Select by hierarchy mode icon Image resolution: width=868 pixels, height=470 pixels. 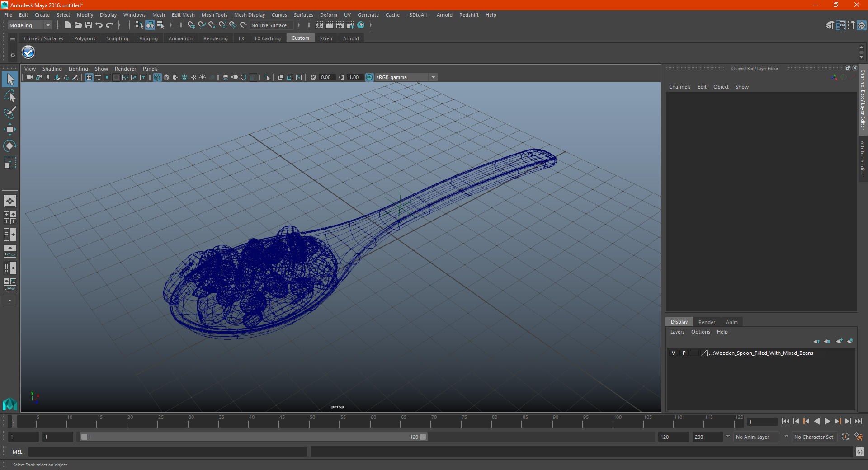pos(139,25)
